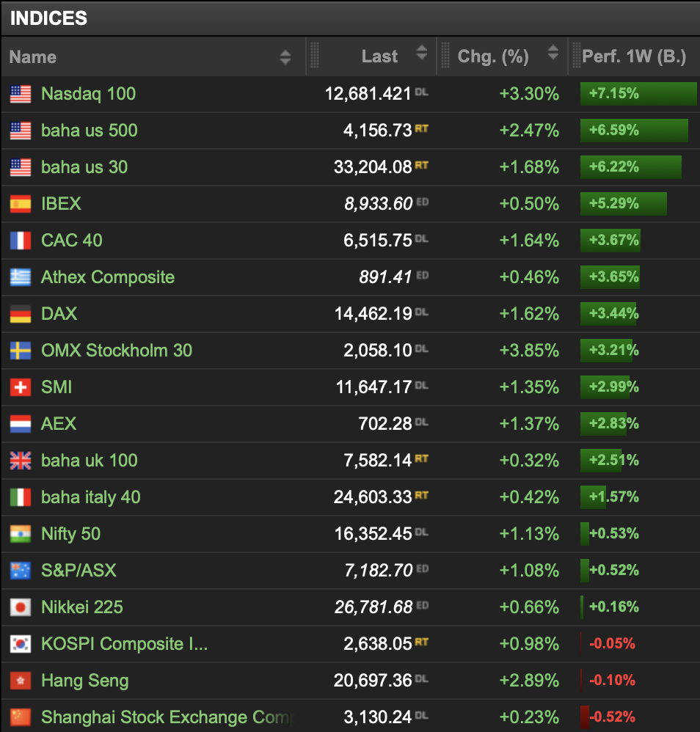Click the US flag beside baha us 30
Image resolution: width=700 pixels, height=732 pixels.
pos(21,167)
